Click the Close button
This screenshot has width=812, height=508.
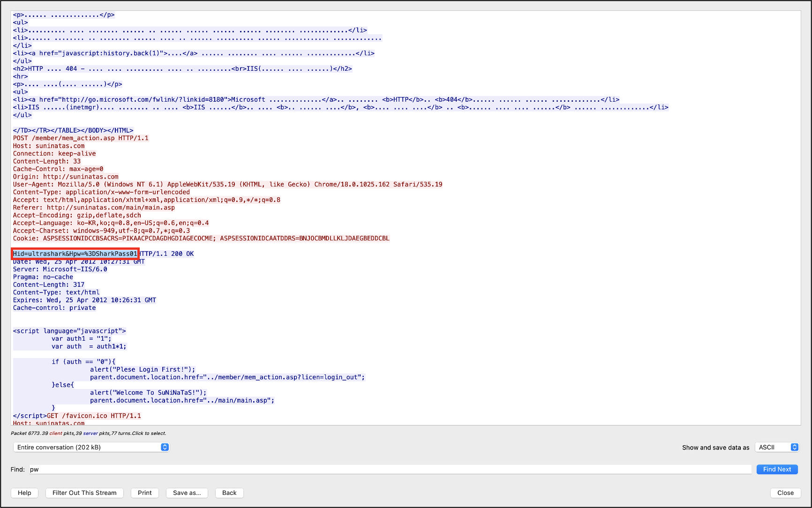point(785,493)
